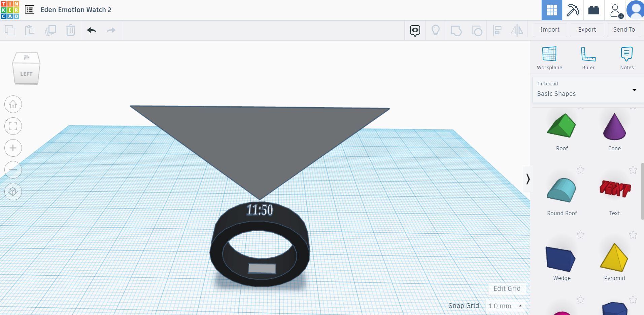Click the Export button
644x315 pixels.
click(587, 30)
